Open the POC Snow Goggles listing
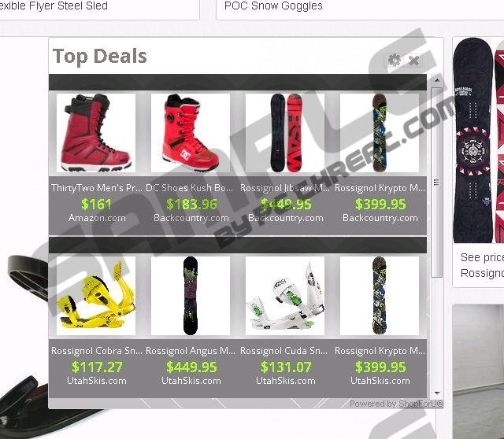 (273, 6)
